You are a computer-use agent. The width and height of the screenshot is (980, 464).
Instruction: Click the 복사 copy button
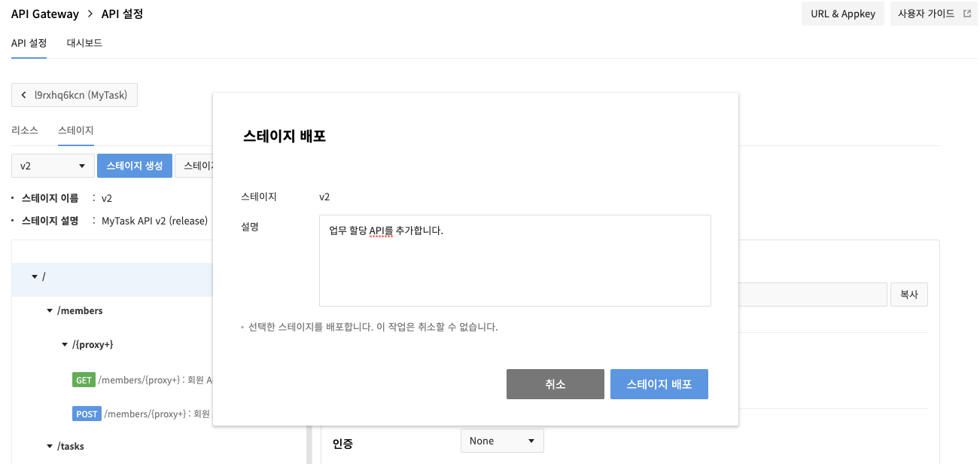coord(909,295)
